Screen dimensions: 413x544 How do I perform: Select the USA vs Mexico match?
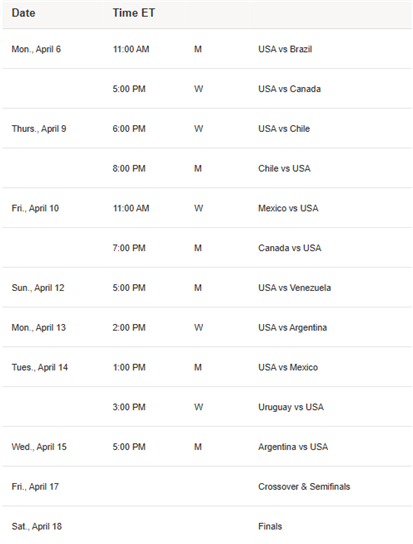pyautogui.click(x=288, y=367)
